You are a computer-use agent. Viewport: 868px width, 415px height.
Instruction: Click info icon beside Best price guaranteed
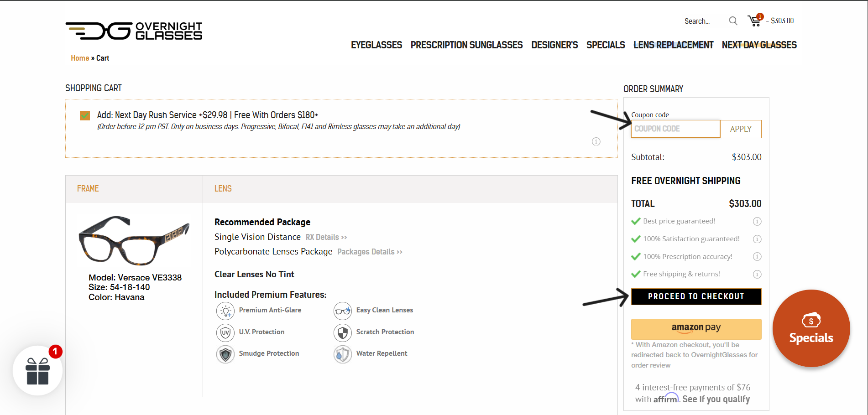click(x=757, y=221)
